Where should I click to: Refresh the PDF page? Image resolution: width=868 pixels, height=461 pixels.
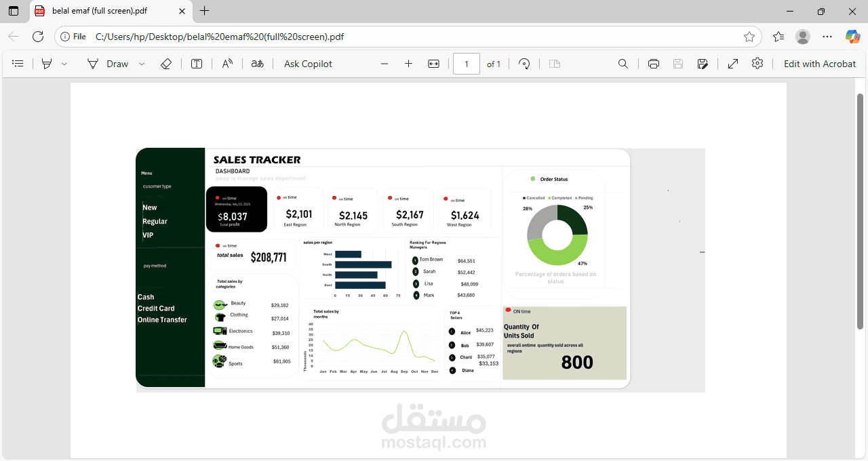coord(38,37)
